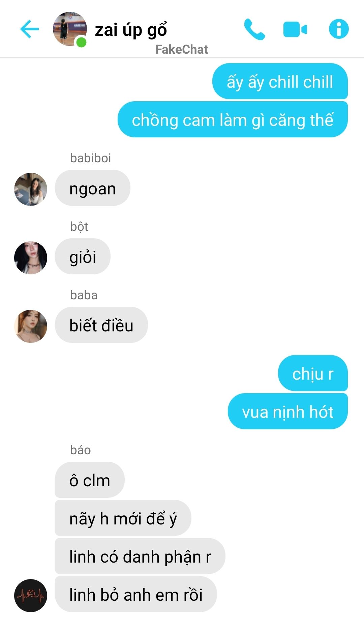
Task: Open baba's profile avatar
Action: pos(31,326)
